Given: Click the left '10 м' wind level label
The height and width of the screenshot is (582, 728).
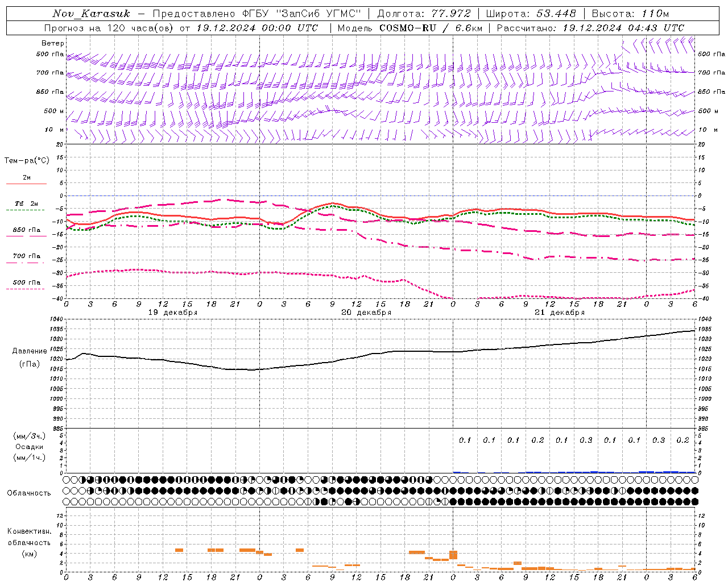Looking at the screenshot, I should [55, 130].
